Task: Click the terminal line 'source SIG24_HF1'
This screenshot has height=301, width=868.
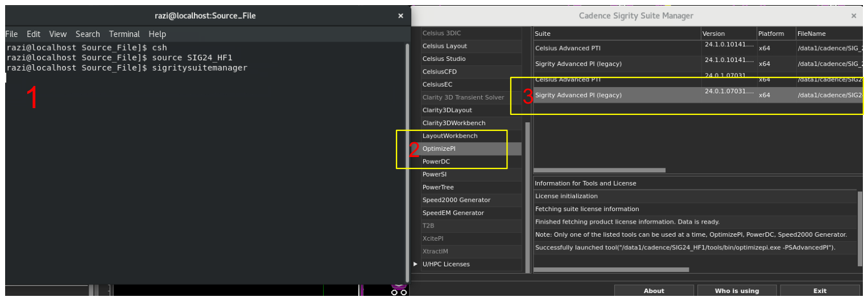Action: [192, 57]
